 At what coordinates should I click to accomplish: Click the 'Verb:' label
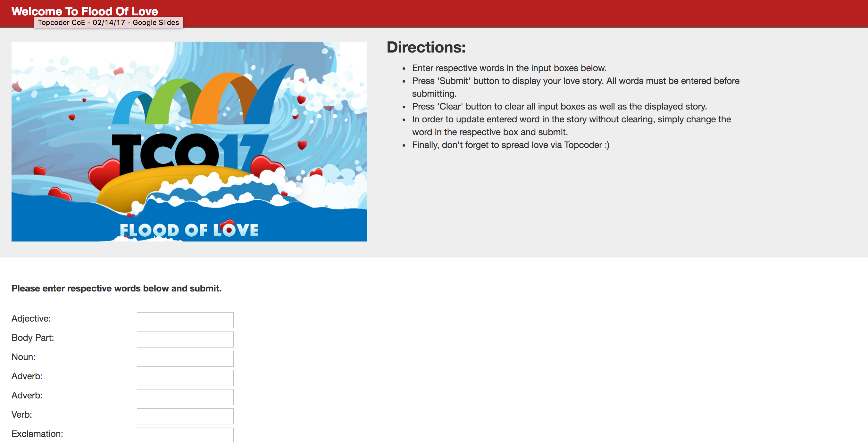click(x=21, y=414)
